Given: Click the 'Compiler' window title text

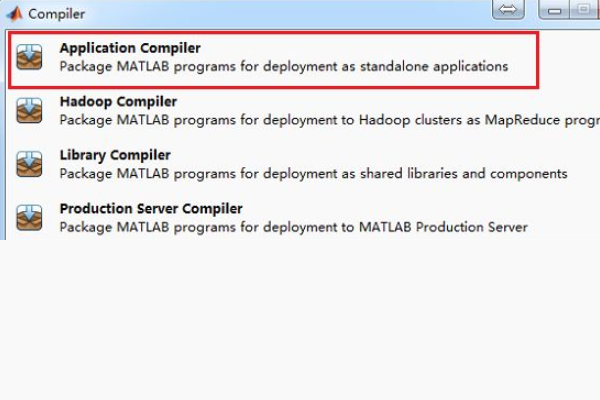Looking at the screenshot, I should [x=56, y=14].
